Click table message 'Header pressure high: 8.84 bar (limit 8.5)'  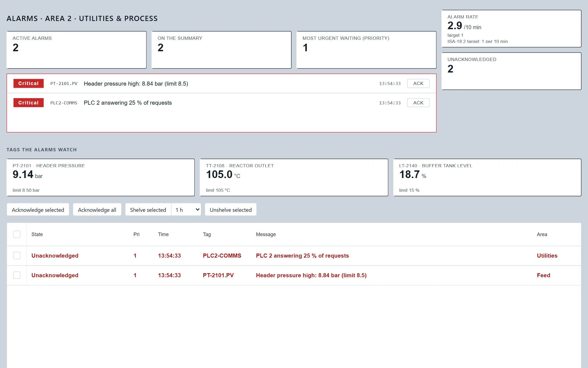click(x=311, y=275)
